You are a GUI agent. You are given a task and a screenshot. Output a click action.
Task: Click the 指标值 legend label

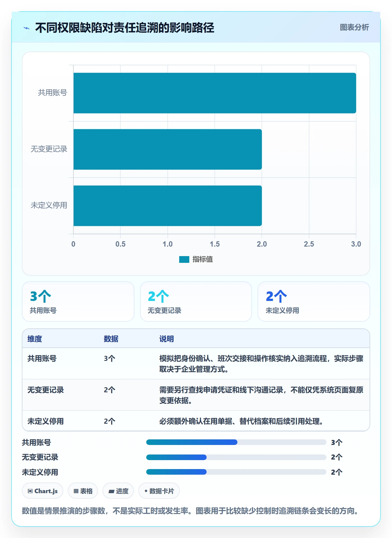click(x=202, y=259)
